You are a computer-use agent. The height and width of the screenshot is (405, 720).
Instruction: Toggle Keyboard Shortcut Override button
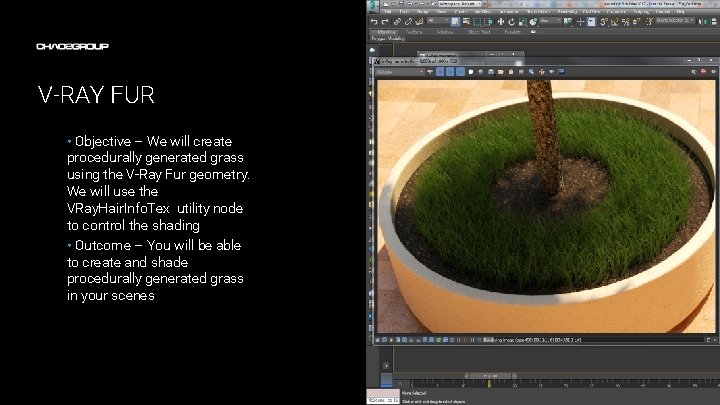point(591,22)
